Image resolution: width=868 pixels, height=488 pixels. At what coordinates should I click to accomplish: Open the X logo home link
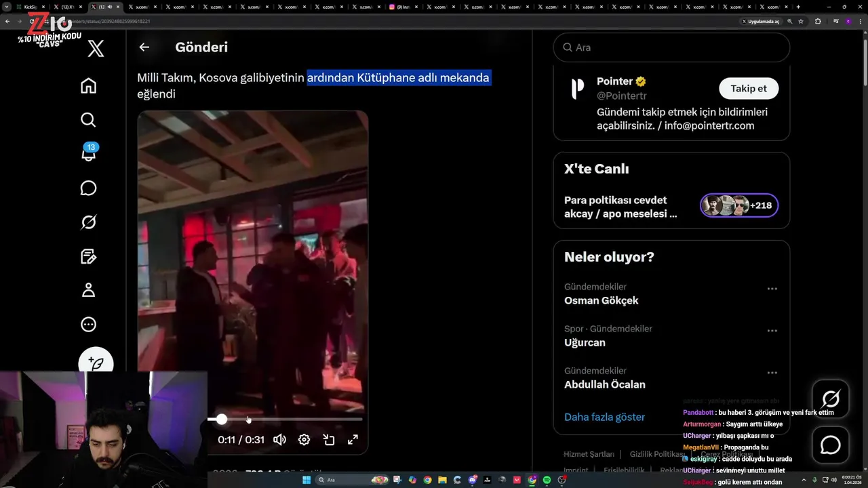pos(96,48)
